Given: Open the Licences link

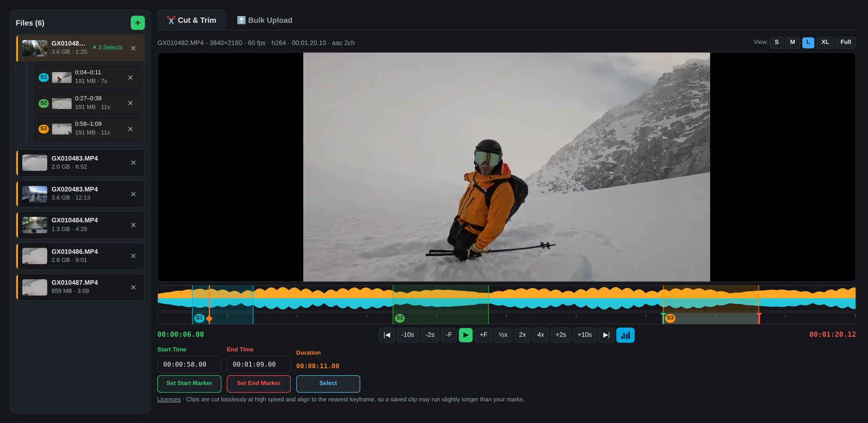Looking at the screenshot, I should pos(169,400).
